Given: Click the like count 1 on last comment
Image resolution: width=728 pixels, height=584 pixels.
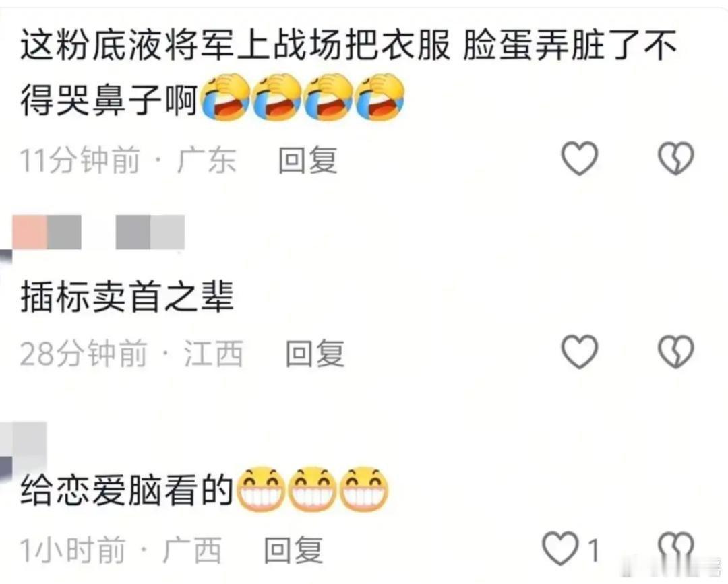Looking at the screenshot, I should pyautogui.click(x=593, y=550).
